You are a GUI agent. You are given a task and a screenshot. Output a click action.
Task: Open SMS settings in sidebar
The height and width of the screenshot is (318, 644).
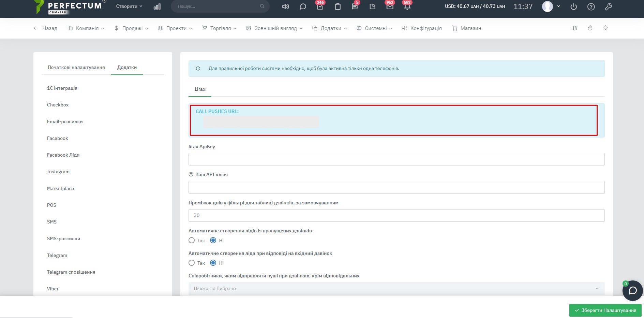click(x=52, y=222)
